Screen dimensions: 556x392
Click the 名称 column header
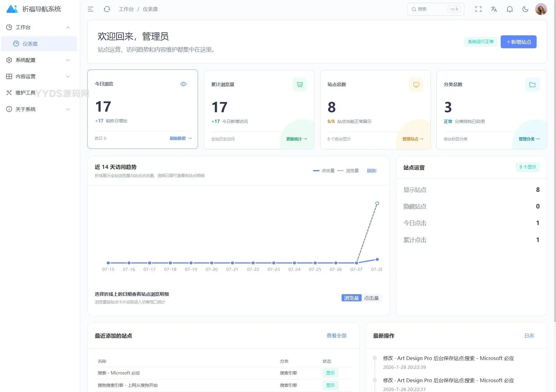coord(102,361)
